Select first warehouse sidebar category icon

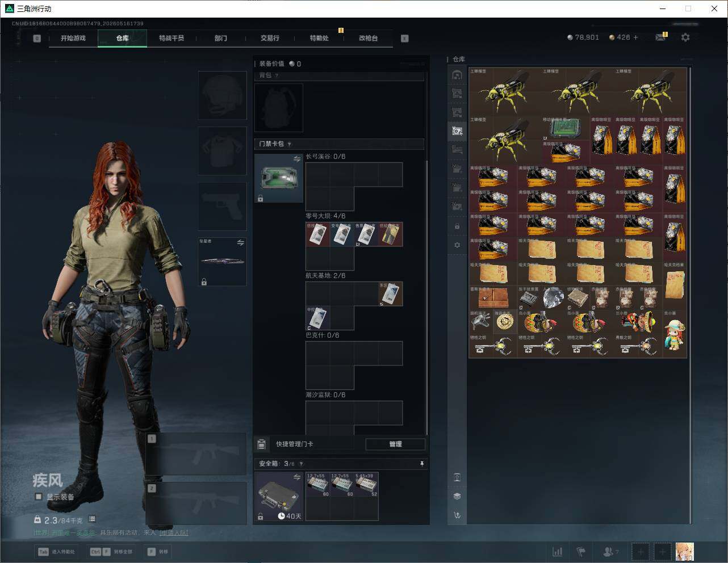[x=457, y=75]
